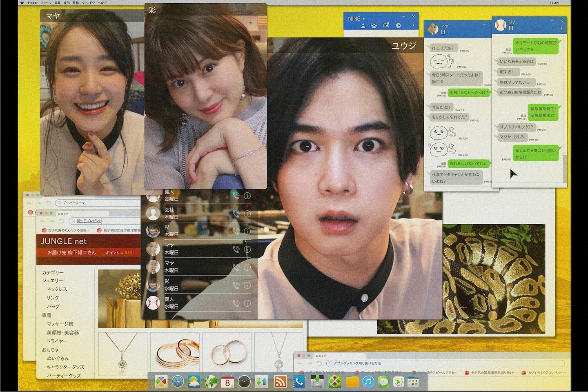This screenshot has height=392, width=588.
Task: Open the single contact icon in NINE window
Action: (363, 25)
